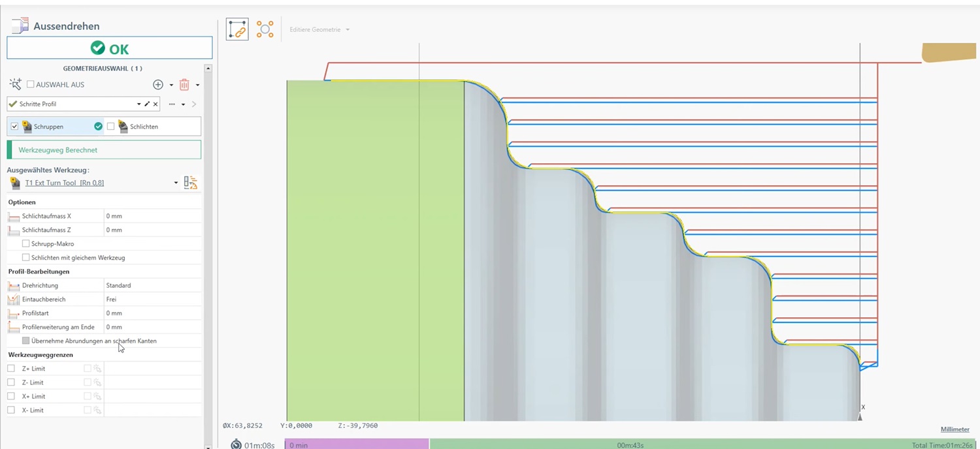Expand the selected tool dropdown arrow

click(176, 183)
